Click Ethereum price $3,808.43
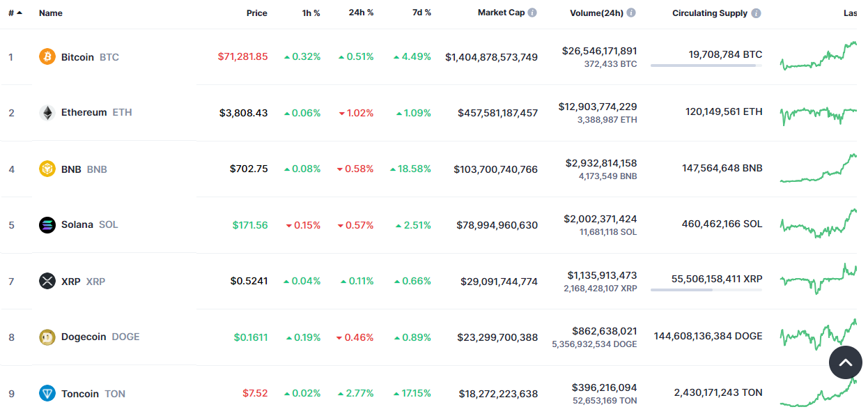Image resolution: width=868 pixels, height=414 pixels. point(243,112)
